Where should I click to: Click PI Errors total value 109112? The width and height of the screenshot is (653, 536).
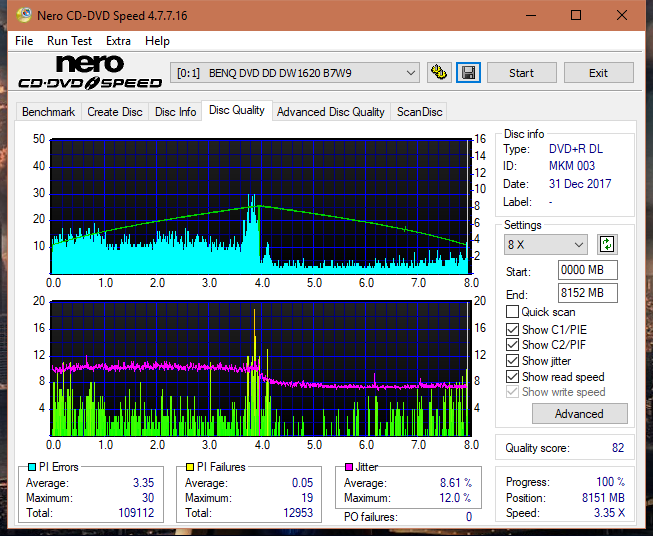pos(136,512)
